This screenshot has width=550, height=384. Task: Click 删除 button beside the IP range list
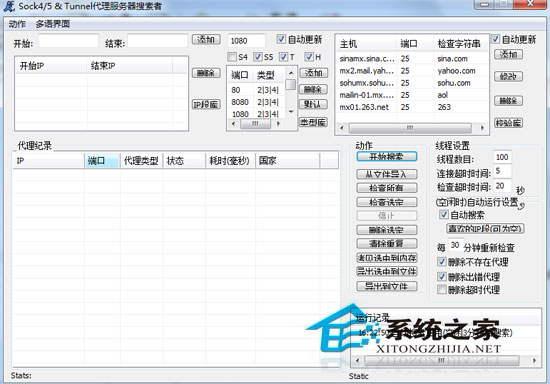click(x=206, y=73)
